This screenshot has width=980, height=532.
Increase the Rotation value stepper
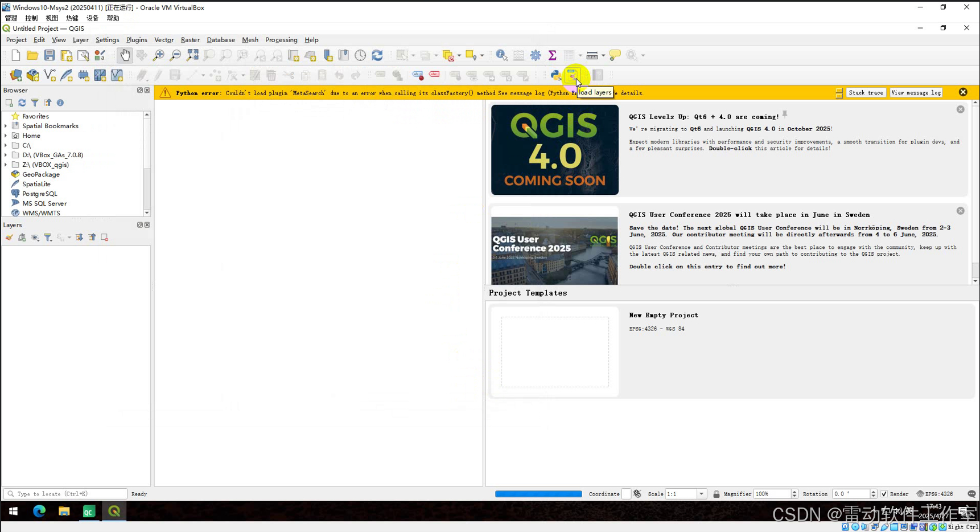tap(873, 492)
